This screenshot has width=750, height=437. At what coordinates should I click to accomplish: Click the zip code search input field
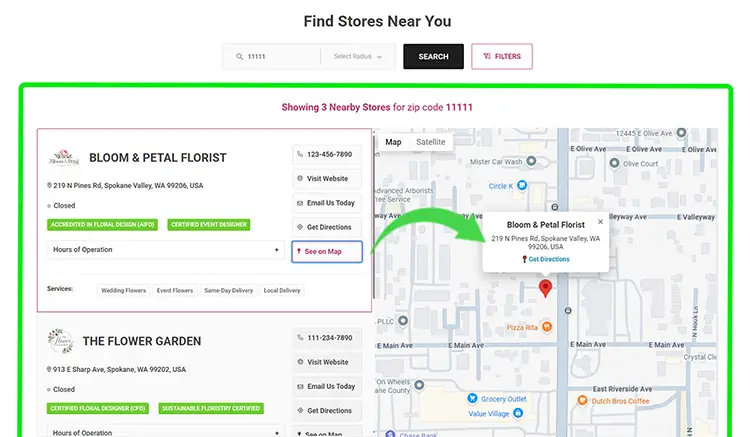click(272, 56)
